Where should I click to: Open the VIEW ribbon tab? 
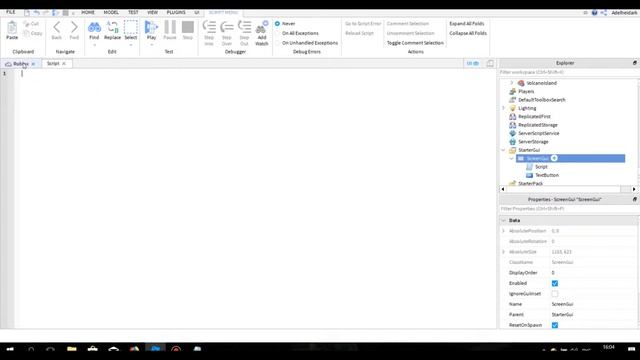tap(152, 12)
